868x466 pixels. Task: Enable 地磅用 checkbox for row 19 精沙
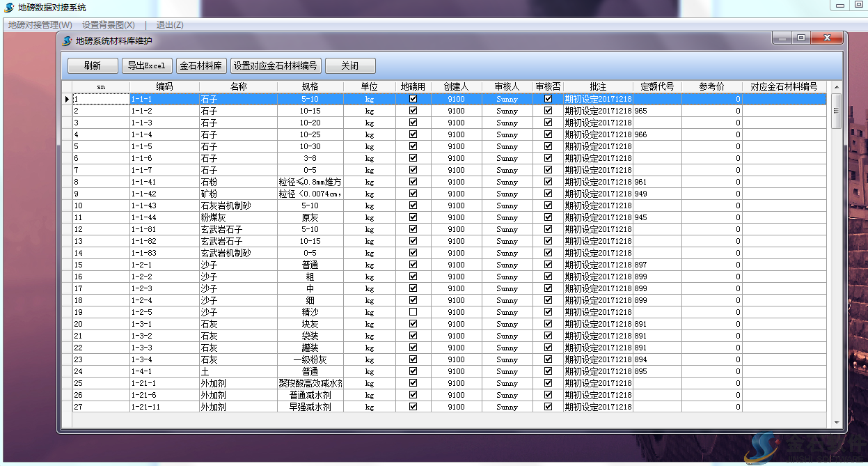(413, 312)
